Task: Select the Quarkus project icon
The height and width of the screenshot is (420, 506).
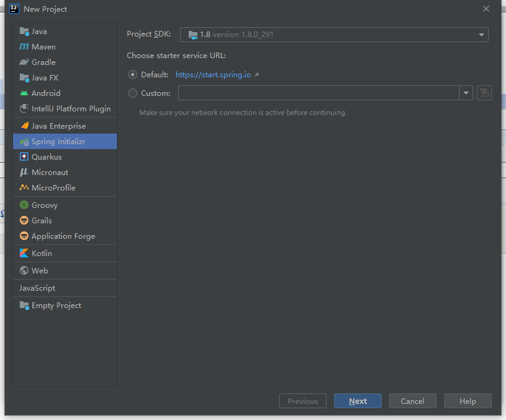Action: (x=24, y=157)
